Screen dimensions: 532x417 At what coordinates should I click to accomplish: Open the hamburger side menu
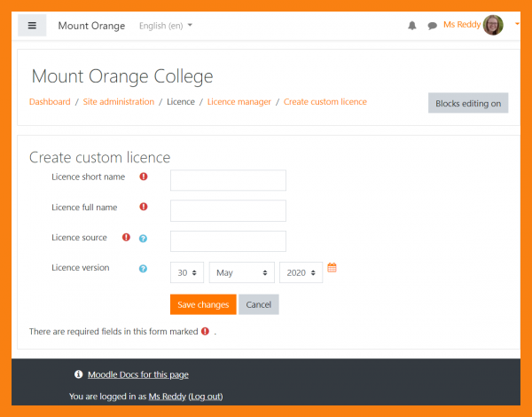point(32,26)
